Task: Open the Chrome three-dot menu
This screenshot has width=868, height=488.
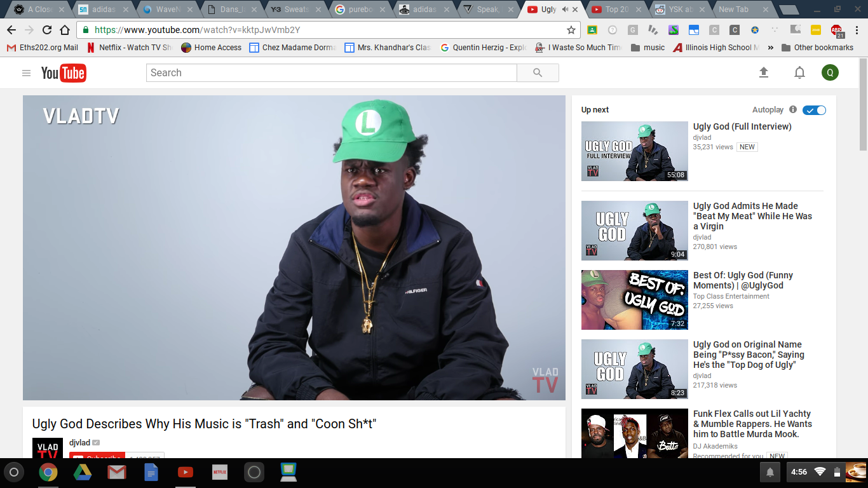Action: pyautogui.click(x=855, y=30)
